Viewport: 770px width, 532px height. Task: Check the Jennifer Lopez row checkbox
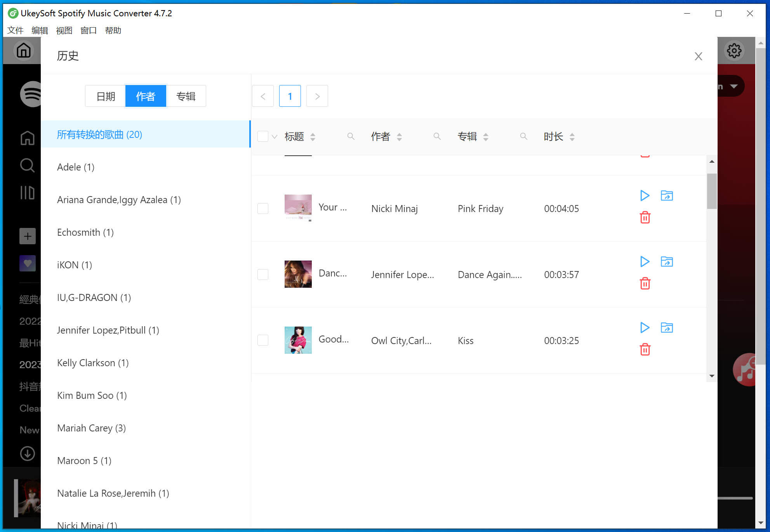point(263,275)
